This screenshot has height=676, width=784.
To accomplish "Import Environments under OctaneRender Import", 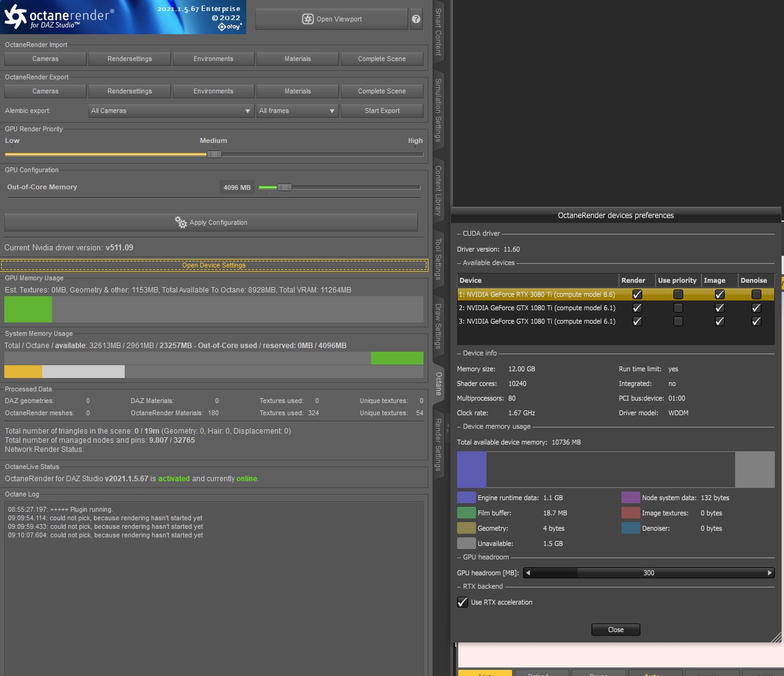I will pyautogui.click(x=213, y=59).
